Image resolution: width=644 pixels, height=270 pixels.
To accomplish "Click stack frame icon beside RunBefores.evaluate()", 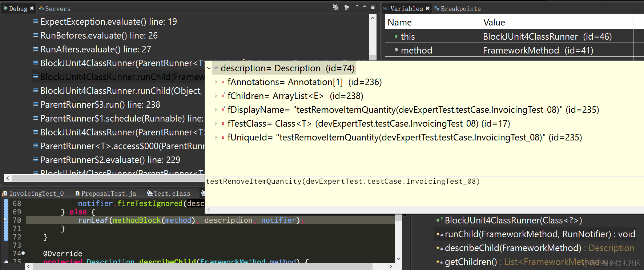I will point(36,35).
